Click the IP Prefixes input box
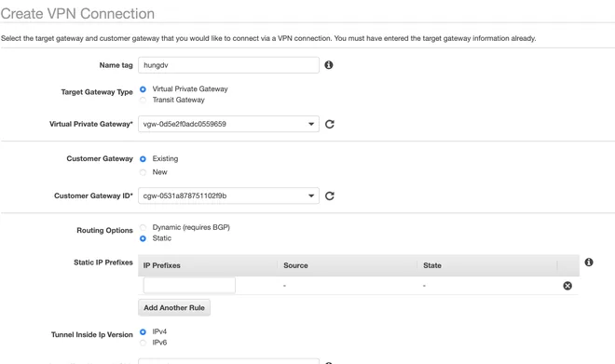Screen dimensions: 615x364 click(x=189, y=285)
